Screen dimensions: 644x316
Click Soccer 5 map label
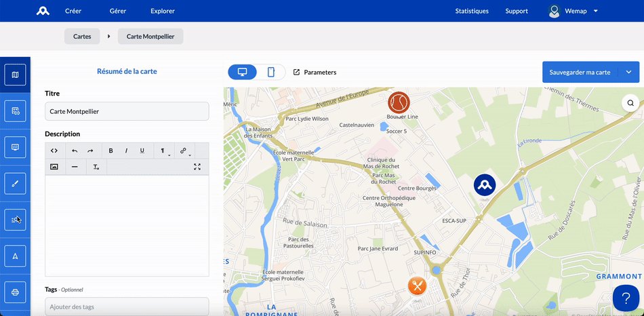click(397, 131)
